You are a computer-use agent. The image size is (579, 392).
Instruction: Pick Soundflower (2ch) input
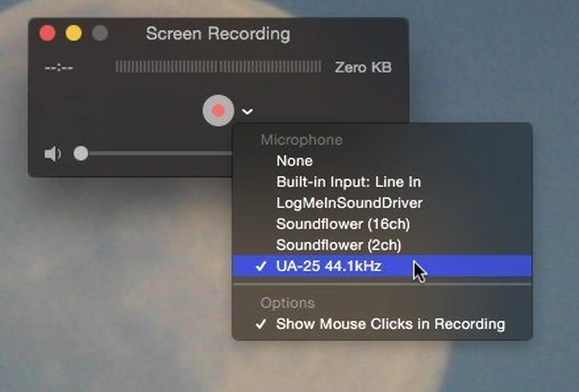[x=382, y=245]
